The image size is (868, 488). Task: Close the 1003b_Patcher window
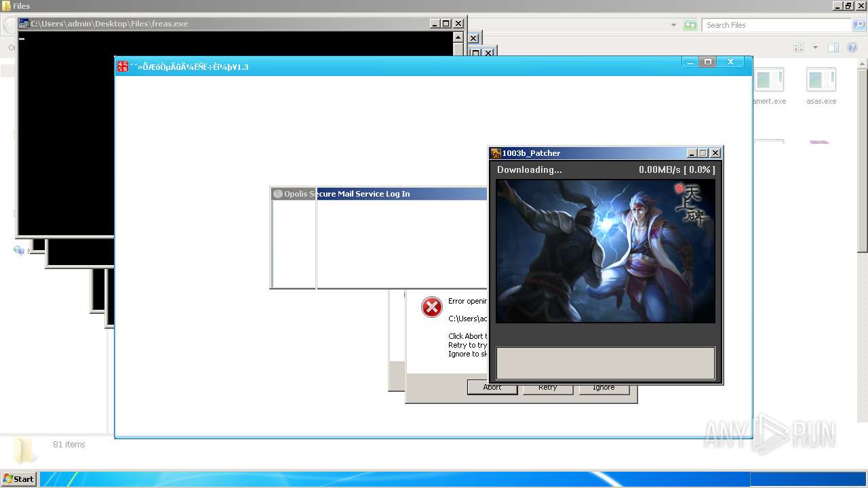click(715, 153)
